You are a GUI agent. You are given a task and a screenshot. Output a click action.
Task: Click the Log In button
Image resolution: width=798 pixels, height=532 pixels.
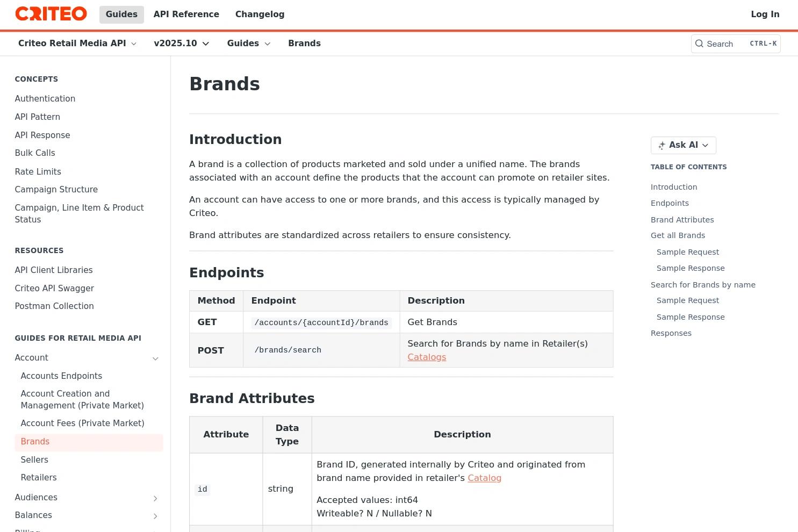[765, 15]
